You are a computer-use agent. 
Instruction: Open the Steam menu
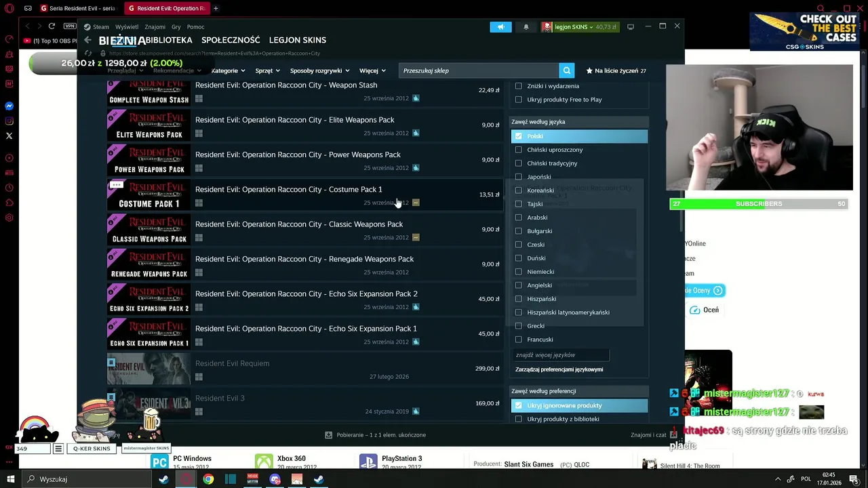pos(97,27)
